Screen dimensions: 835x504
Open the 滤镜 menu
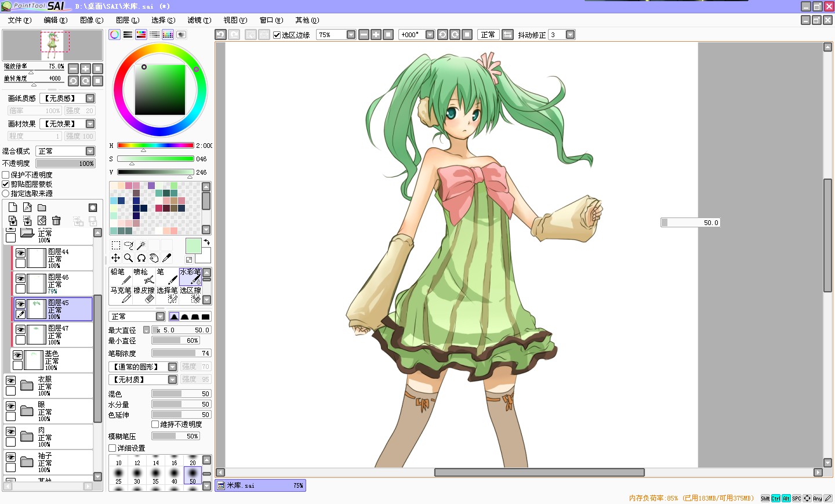pos(199,20)
